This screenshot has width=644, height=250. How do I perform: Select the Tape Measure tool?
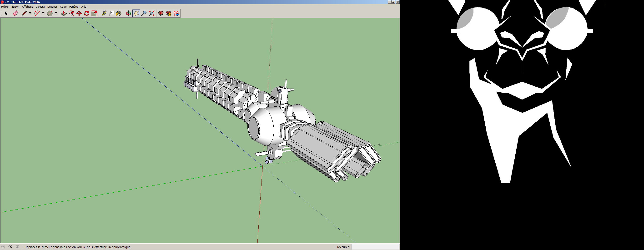(104, 14)
